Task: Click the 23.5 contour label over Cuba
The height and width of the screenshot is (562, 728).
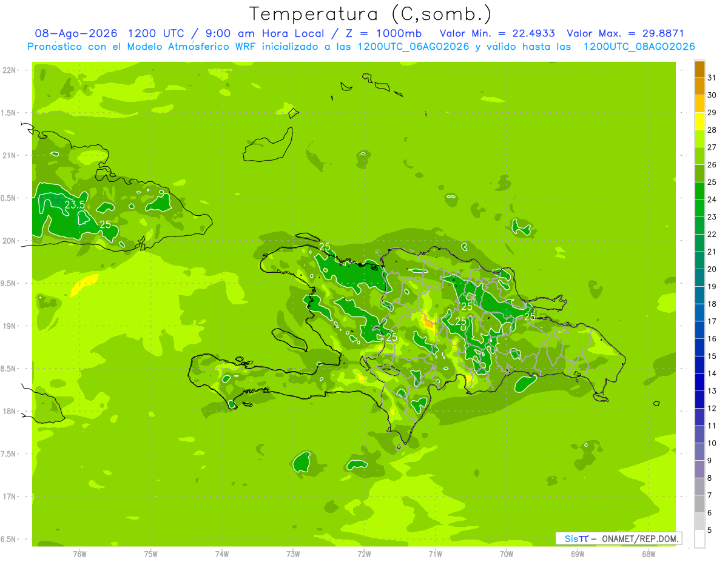Action: 75,205
